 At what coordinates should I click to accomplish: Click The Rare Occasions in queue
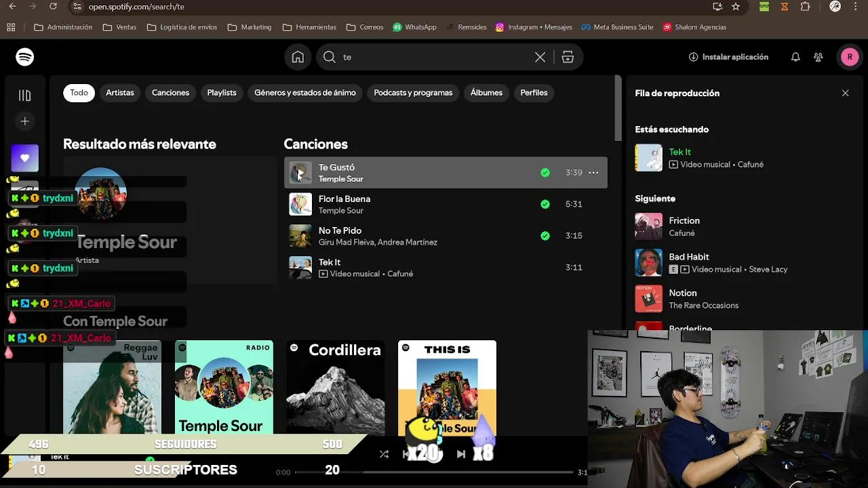point(704,306)
